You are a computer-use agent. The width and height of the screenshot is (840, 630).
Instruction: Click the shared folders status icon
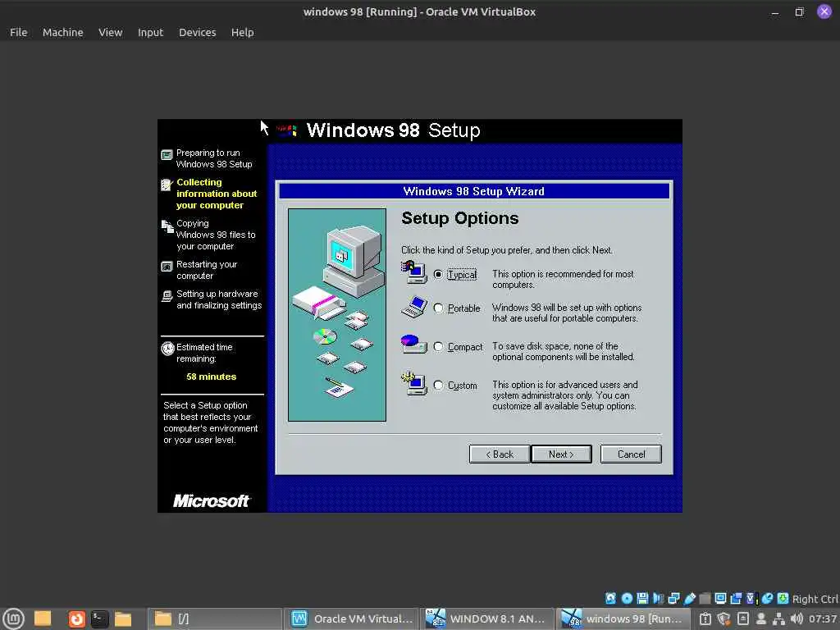tap(705, 598)
